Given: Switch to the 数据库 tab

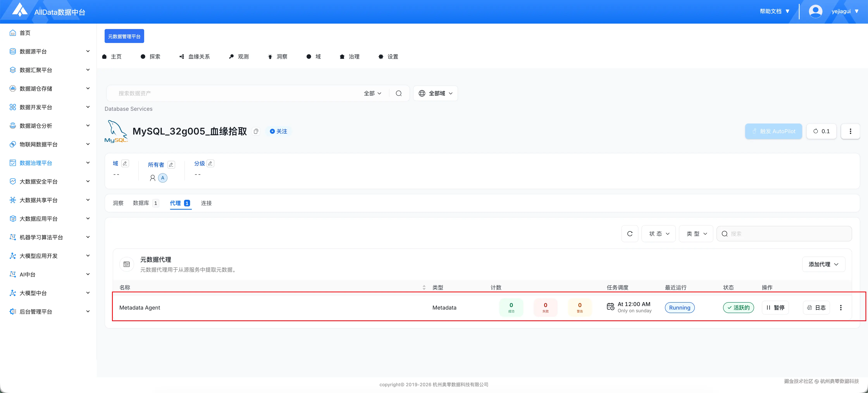Looking at the screenshot, I should click(146, 203).
